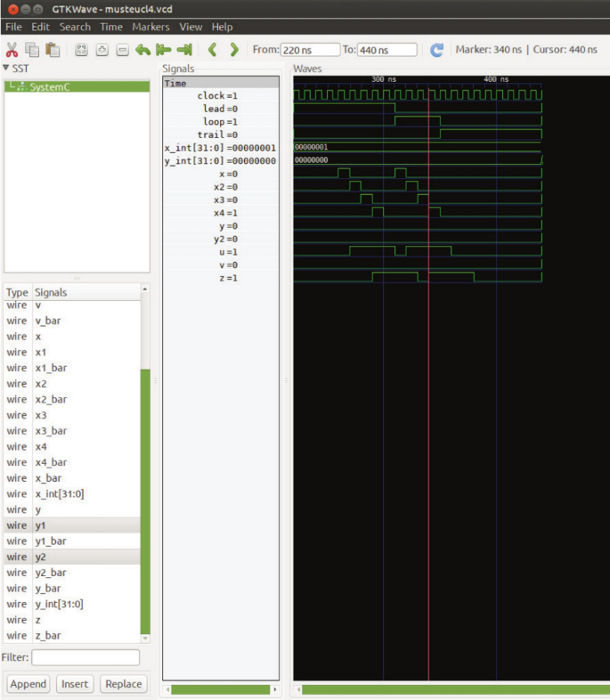
Task: Select the y_int[31:0]=00000000 signal row
Action: pyautogui.click(x=221, y=160)
